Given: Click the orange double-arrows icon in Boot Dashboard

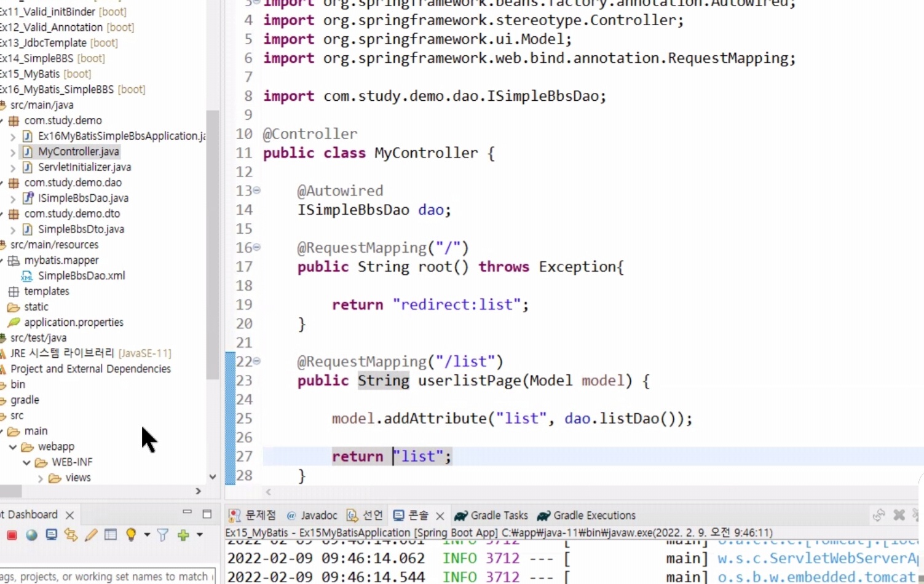Looking at the screenshot, I should pyautogui.click(x=71, y=535).
